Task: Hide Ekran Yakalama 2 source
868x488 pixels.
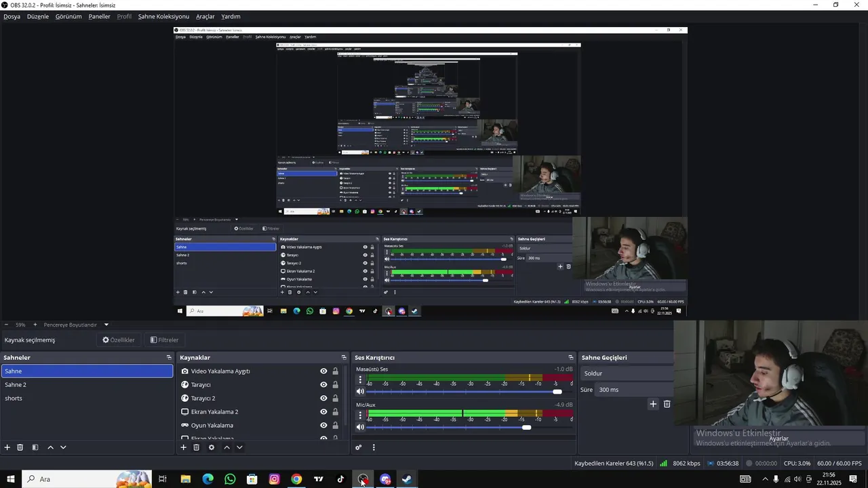Action: (x=323, y=412)
